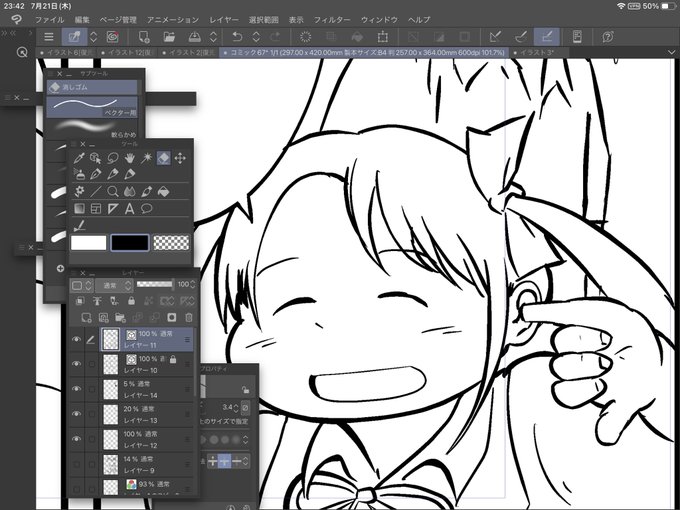
Task: Open the ページ管理 menu
Action: pos(118,20)
